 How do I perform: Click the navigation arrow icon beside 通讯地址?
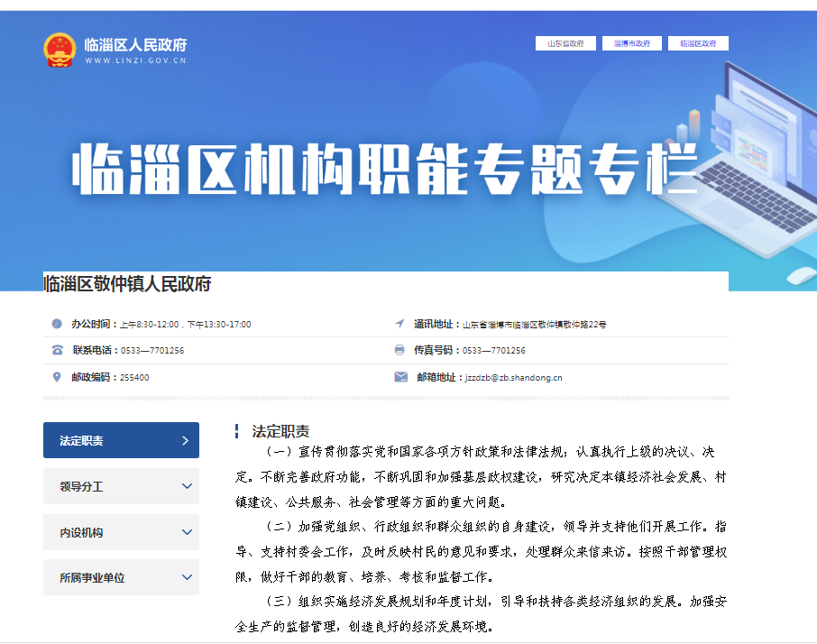click(x=399, y=324)
